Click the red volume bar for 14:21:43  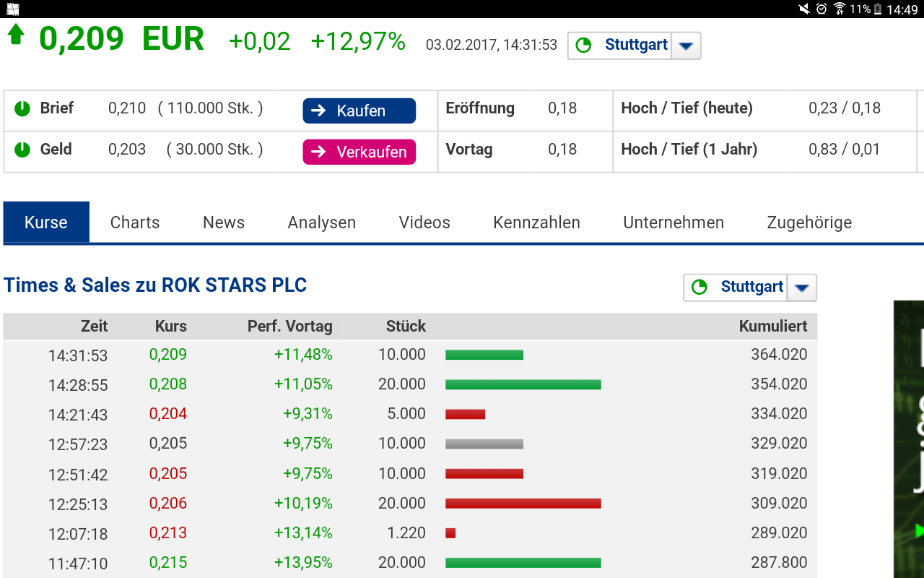(x=465, y=414)
